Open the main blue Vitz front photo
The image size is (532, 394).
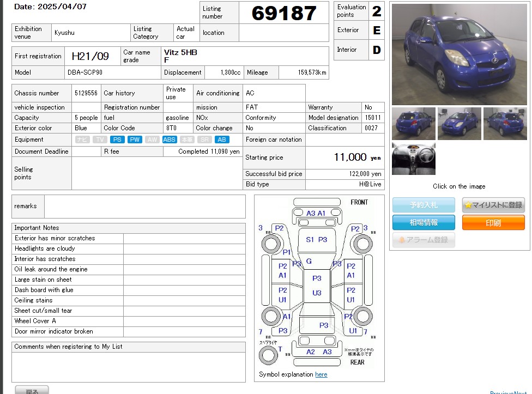[x=460, y=54]
